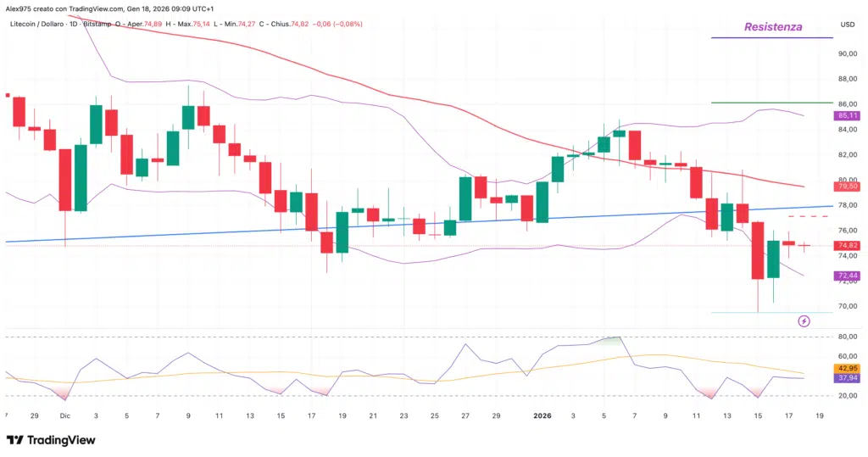The height and width of the screenshot is (457, 868).
Task: Click the TradingView logo at bottom-left
Action: click(x=50, y=440)
